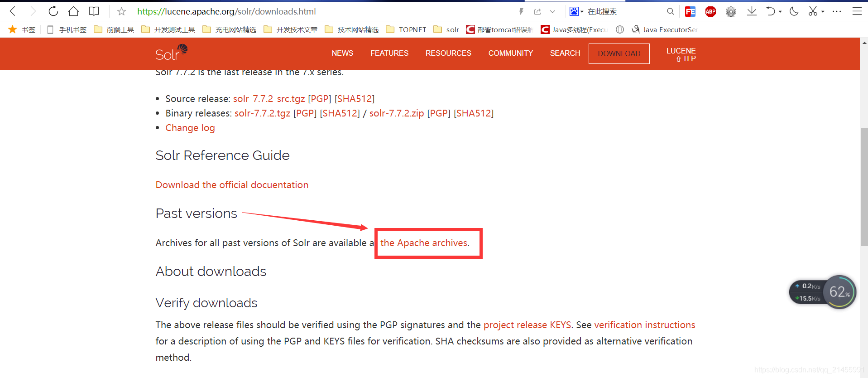Screen dimensions: 868x378
Task: Open SHA512 checksum for source release
Action: [x=355, y=99]
